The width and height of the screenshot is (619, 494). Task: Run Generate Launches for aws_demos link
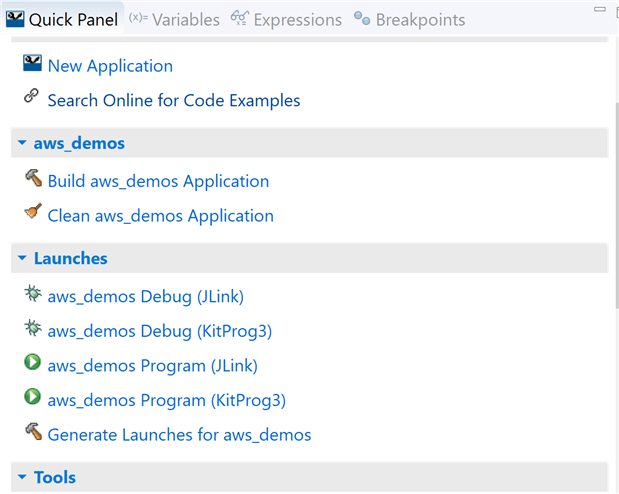coord(179,435)
